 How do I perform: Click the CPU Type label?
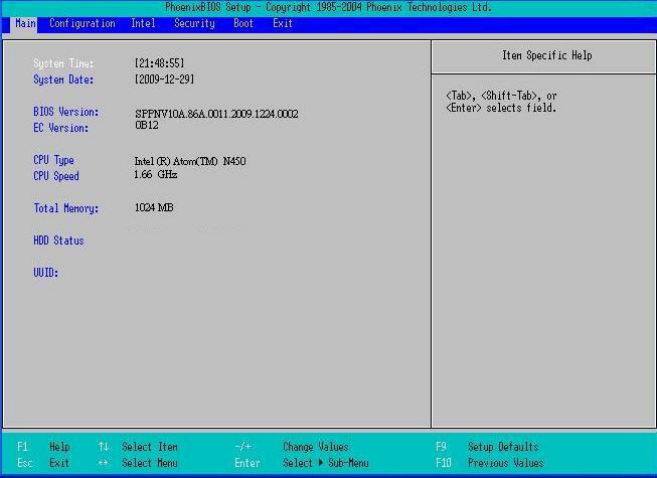(x=54, y=160)
